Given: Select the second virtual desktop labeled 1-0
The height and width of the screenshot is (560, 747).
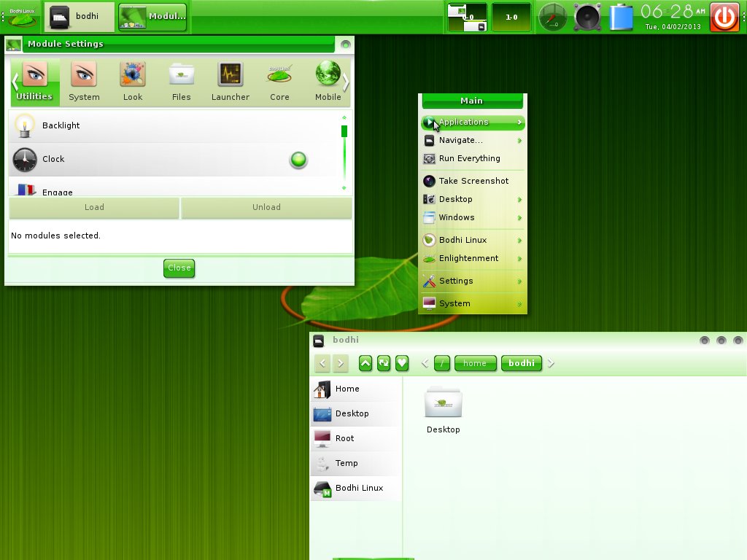Looking at the screenshot, I should click(511, 17).
